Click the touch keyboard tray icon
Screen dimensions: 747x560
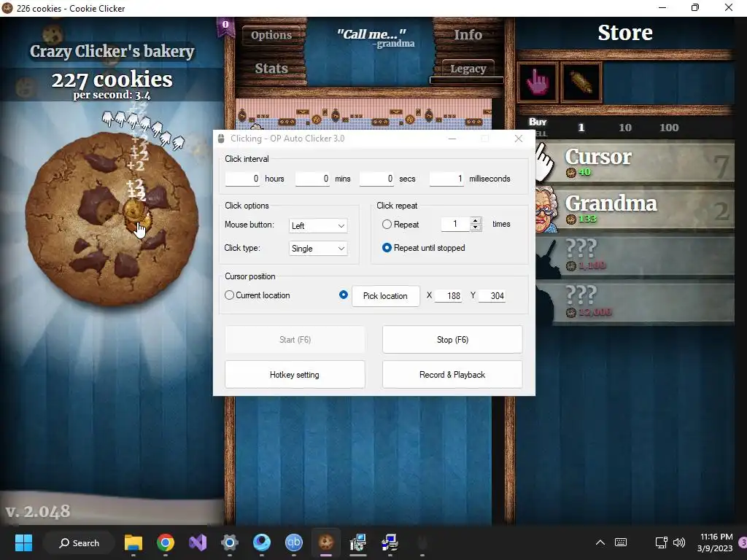[621, 542]
